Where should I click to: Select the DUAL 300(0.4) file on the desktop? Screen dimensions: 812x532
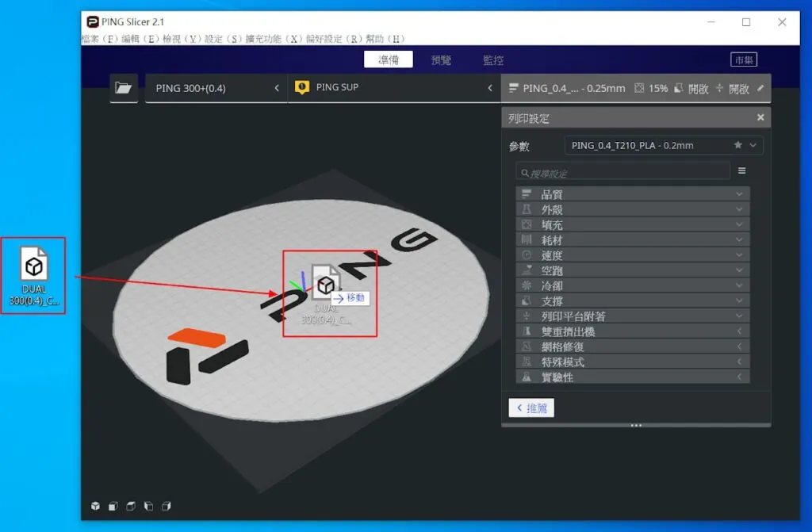click(x=33, y=276)
